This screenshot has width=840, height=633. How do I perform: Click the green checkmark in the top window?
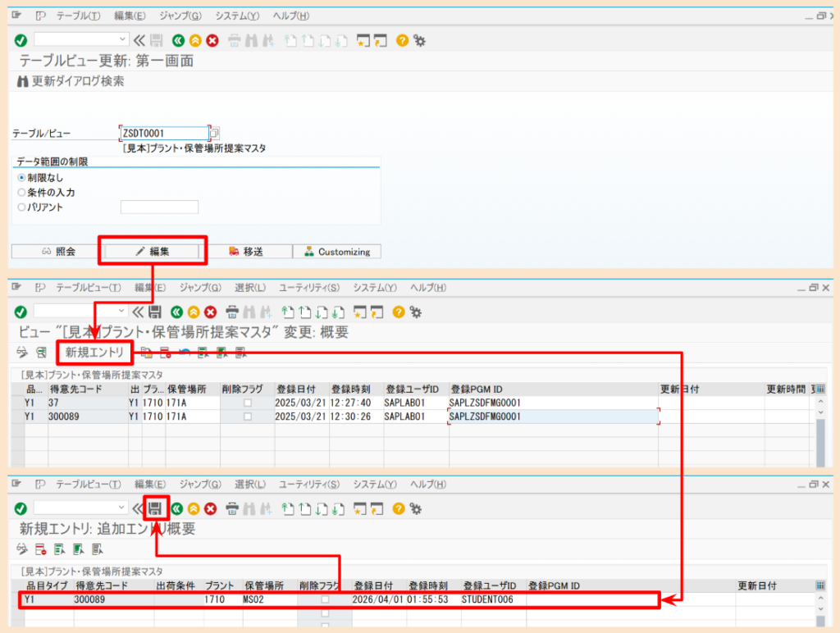coord(21,39)
